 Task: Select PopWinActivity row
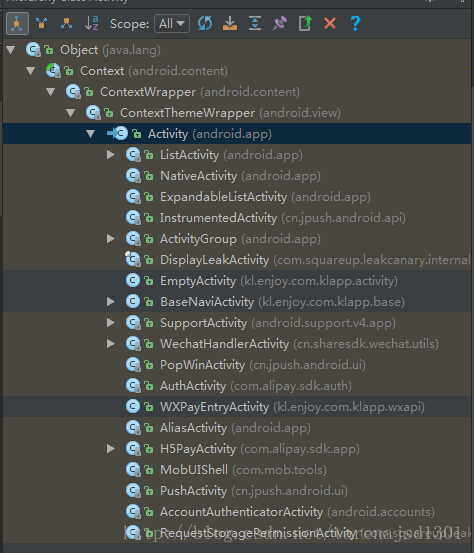click(237, 365)
